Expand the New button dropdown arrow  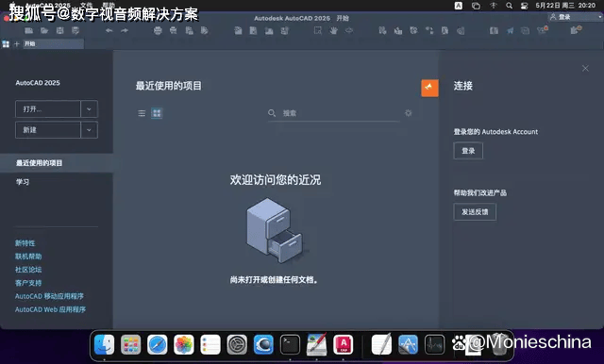click(89, 130)
